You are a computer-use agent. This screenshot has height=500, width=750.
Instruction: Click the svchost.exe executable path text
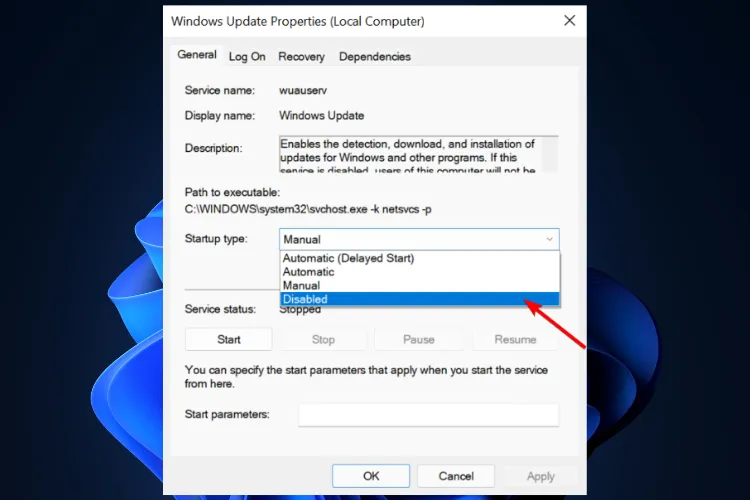[308, 210]
